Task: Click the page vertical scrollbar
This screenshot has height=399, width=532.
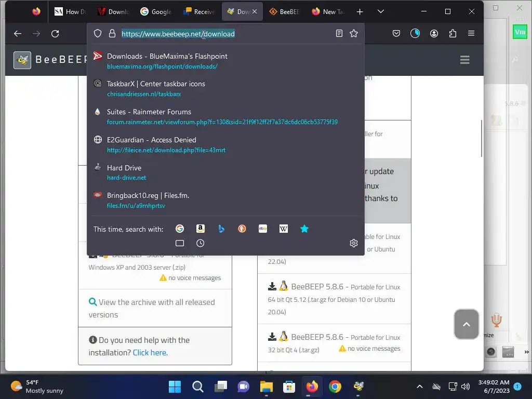Action: 482,138
